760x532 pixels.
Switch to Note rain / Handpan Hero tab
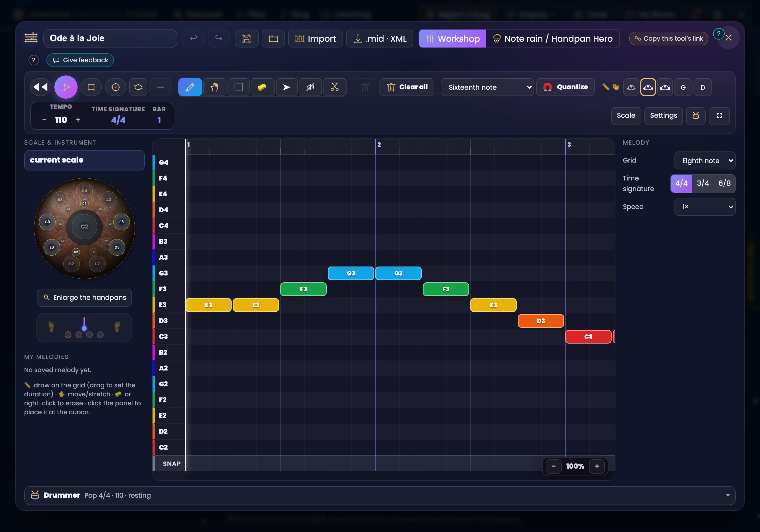pyautogui.click(x=553, y=39)
